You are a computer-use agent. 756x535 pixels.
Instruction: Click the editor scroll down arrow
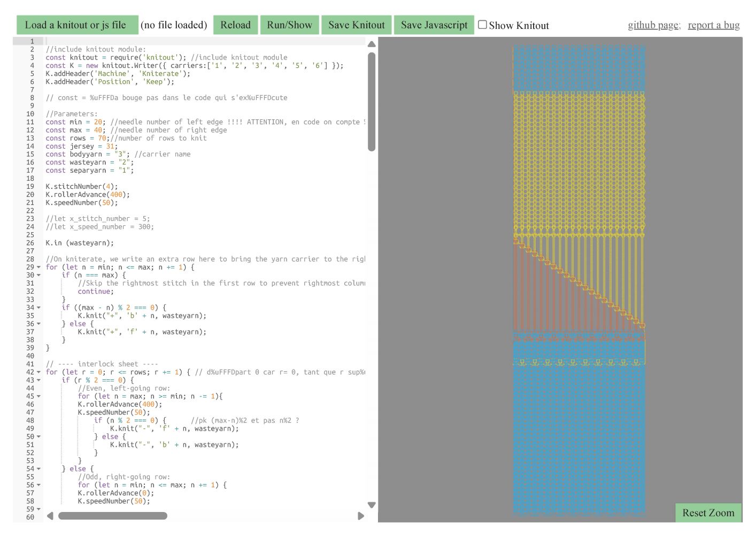point(372,505)
